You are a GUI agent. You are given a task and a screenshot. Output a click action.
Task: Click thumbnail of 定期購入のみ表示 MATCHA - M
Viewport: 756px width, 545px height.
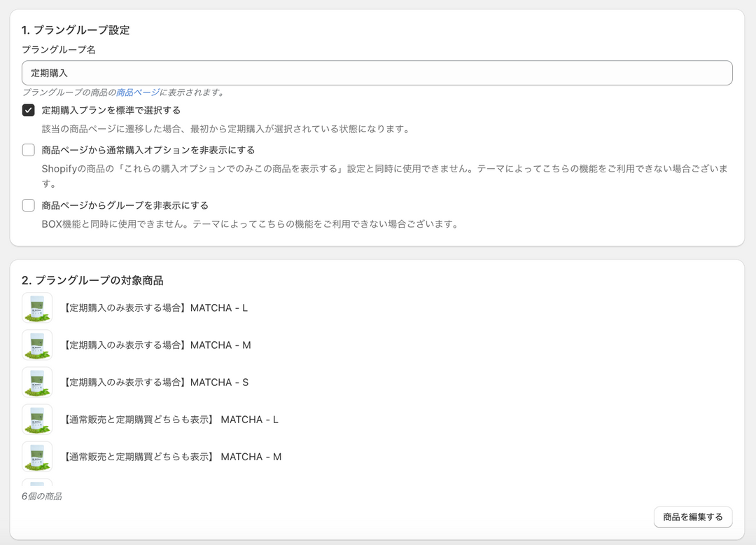37,345
